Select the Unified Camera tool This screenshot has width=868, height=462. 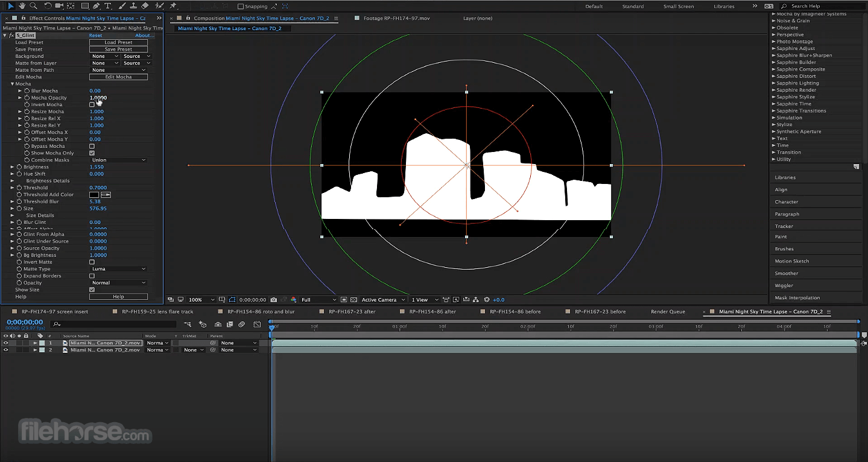coord(59,6)
